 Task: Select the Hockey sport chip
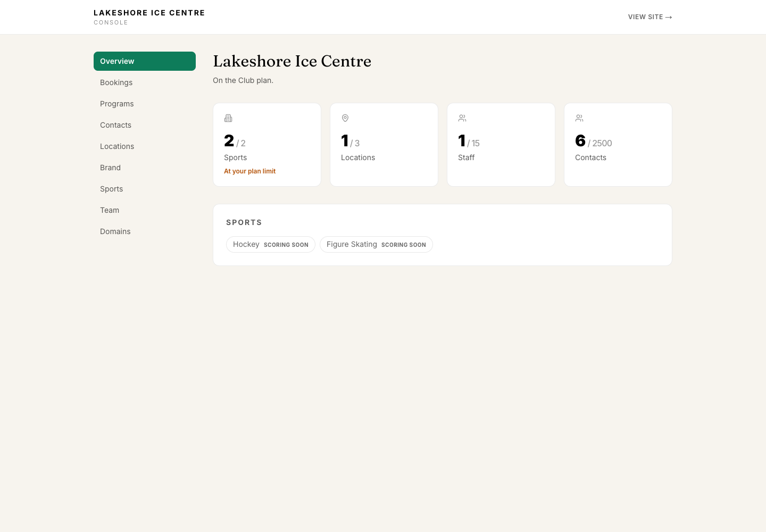click(x=271, y=245)
